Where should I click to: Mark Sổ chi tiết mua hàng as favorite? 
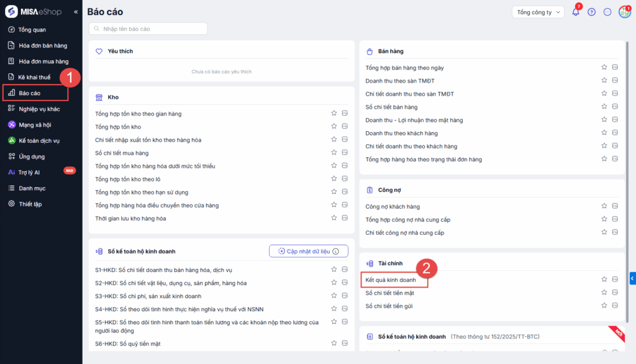(x=334, y=153)
